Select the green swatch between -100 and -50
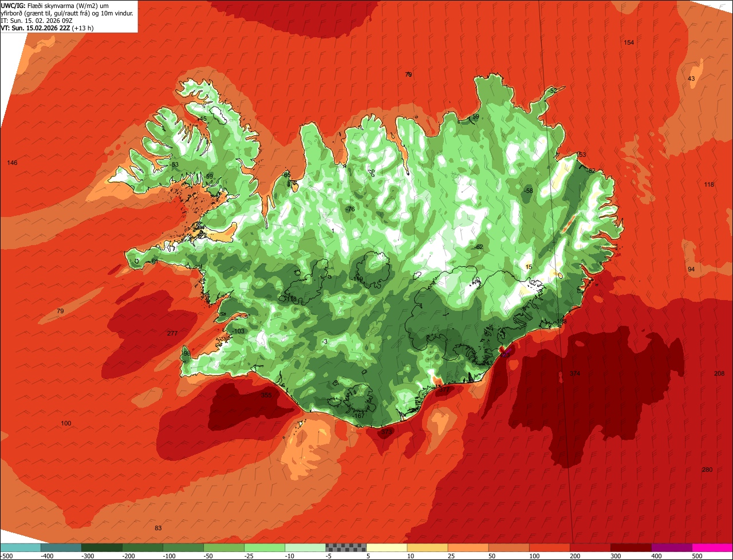The width and height of the screenshot is (733, 560). [x=183, y=547]
